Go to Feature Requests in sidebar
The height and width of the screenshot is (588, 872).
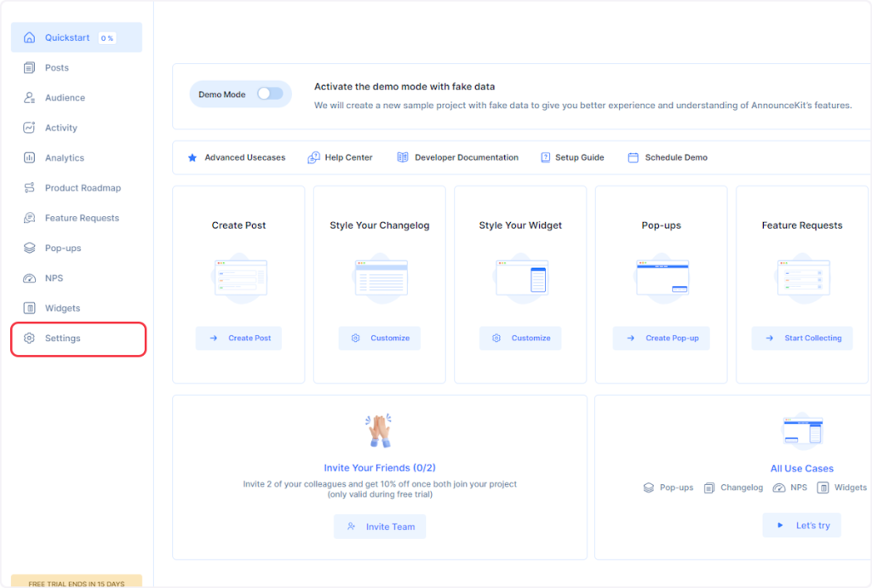[x=82, y=219]
